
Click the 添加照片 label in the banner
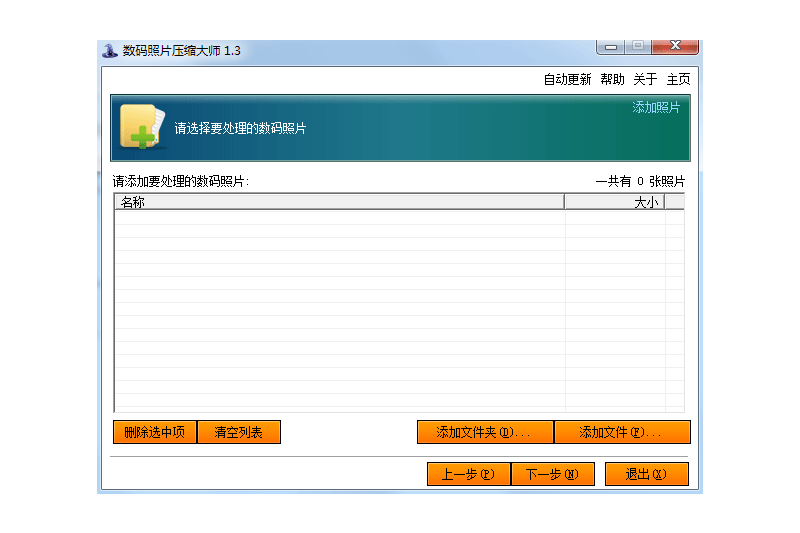656,107
